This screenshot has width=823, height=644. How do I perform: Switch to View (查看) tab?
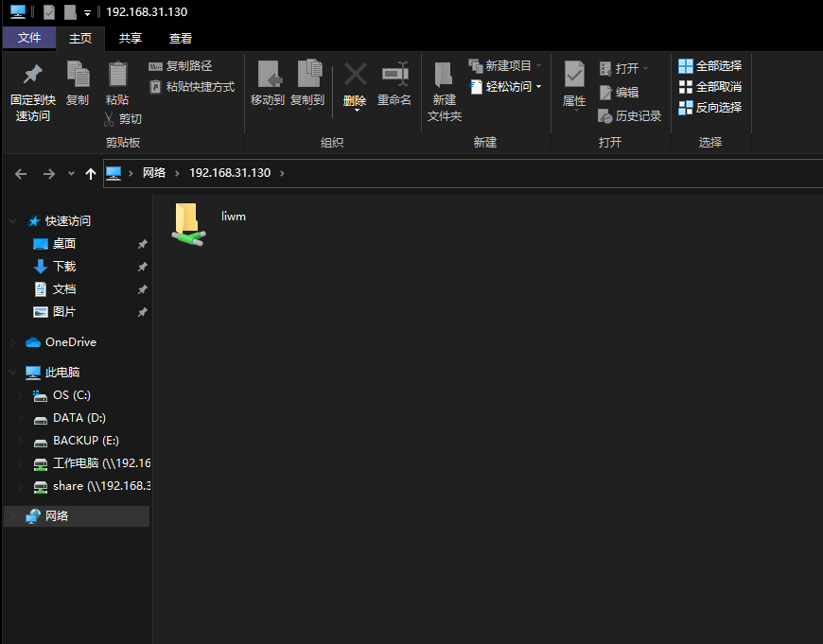[181, 39]
